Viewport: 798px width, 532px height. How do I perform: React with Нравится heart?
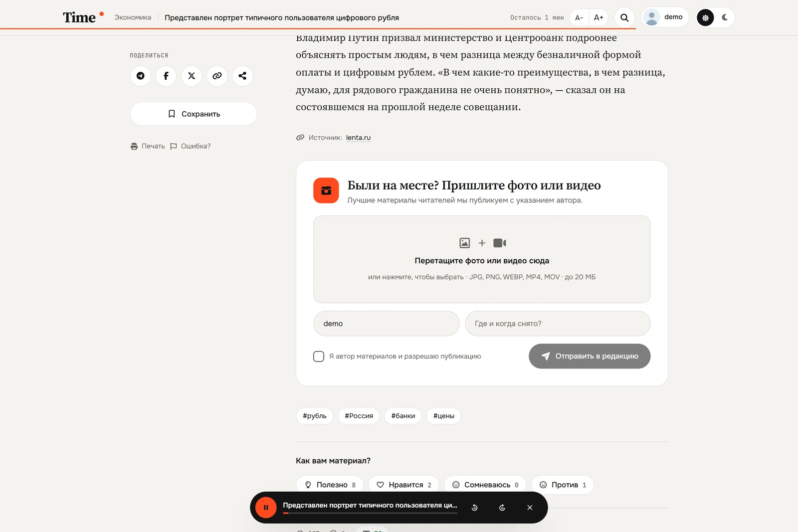[403, 485]
